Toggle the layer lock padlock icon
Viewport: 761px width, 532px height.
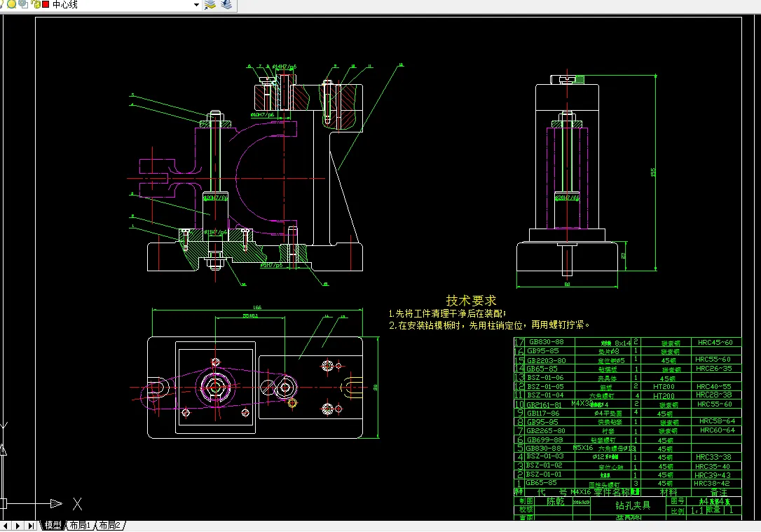[x=36, y=4]
